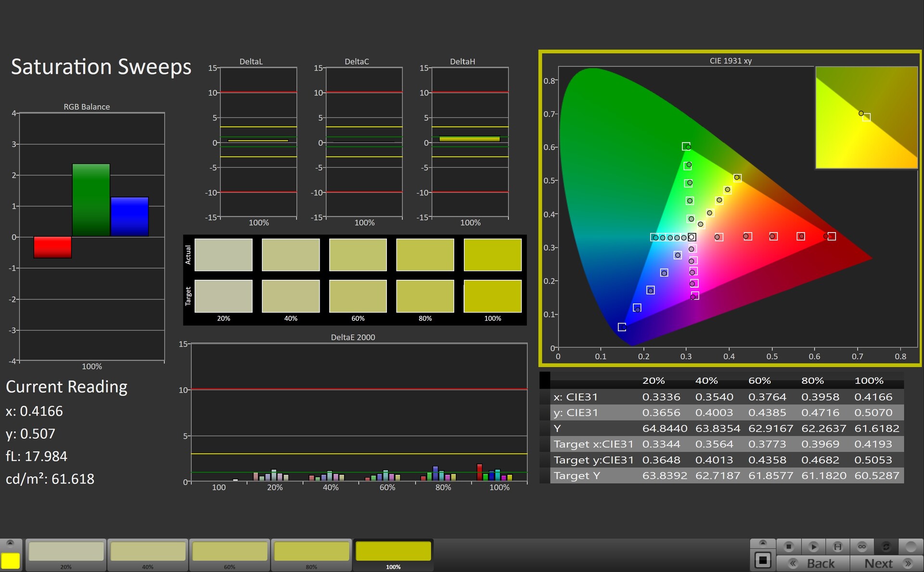Click the large black square pattern icon
The width and height of the screenshot is (924, 572).
click(x=763, y=560)
